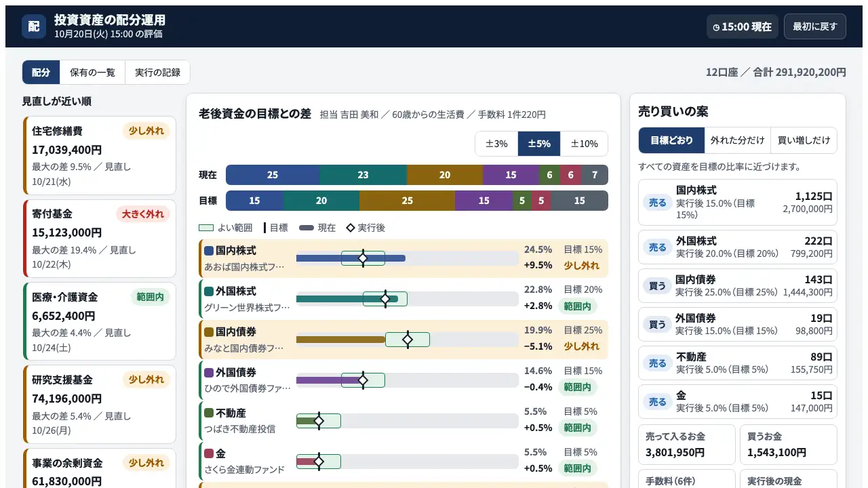Click 売る tag for 外国株式 trade
This screenshot has height=488, width=868.
[x=658, y=247]
